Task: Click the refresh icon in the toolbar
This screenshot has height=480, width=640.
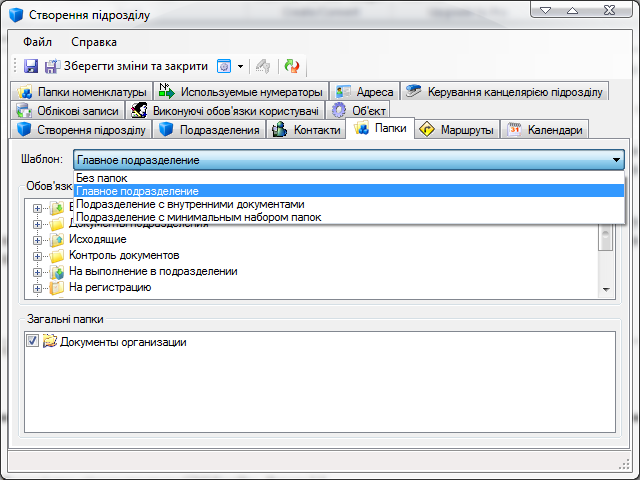Action: point(292,66)
